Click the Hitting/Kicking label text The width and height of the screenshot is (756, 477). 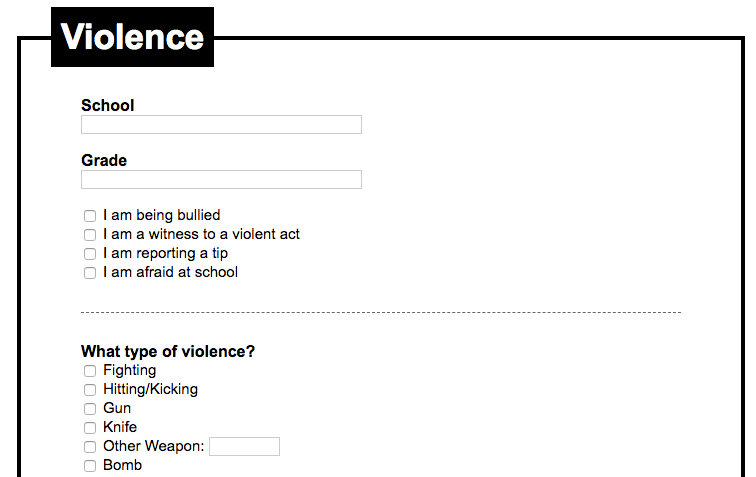click(x=150, y=389)
